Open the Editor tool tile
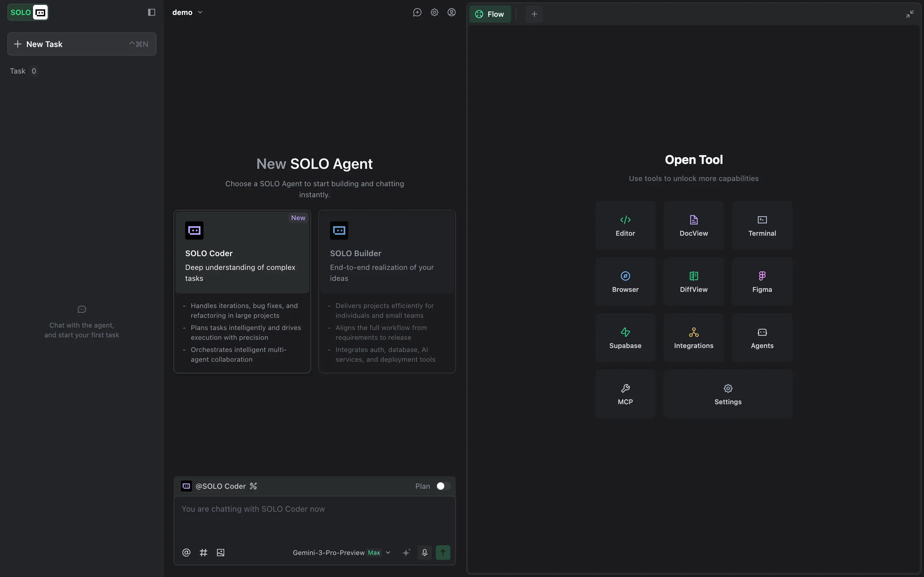This screenshot has width=924, height=577. click(625, 225)
